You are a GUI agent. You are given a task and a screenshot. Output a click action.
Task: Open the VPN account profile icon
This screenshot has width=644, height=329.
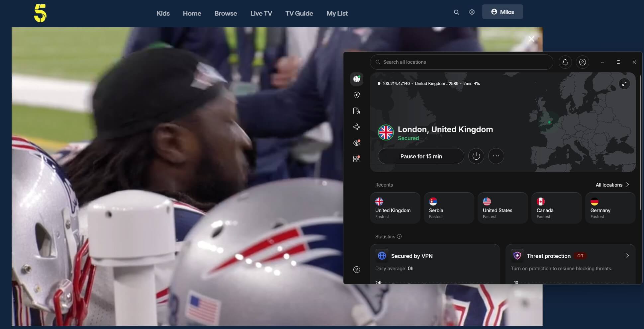click(x=583, y=62)
